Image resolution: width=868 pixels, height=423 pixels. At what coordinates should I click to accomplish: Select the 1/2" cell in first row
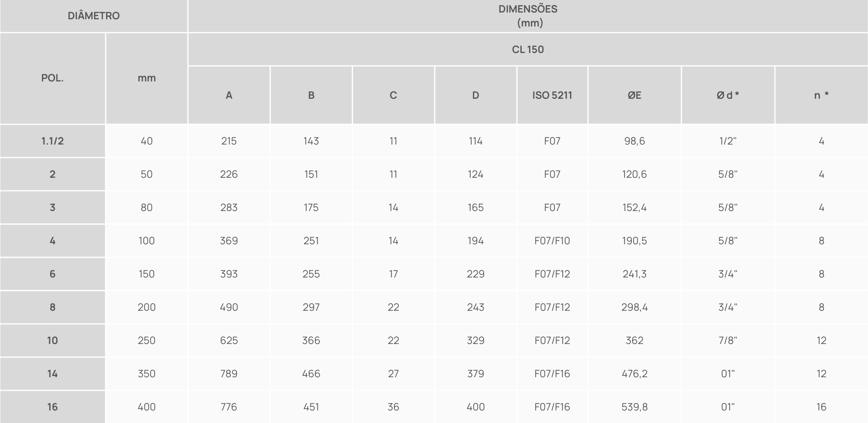[x=728, y=141]
